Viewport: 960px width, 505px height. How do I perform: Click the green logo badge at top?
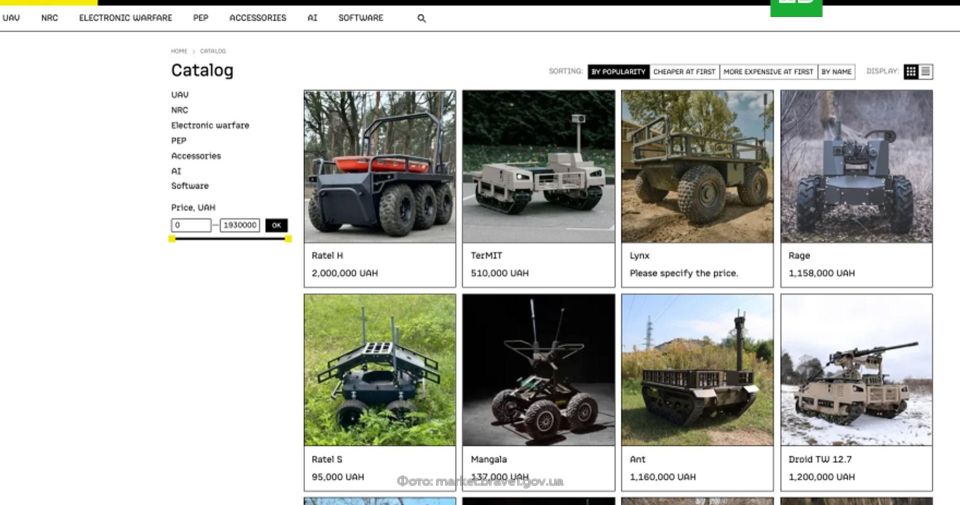click(x=796, y=8)
